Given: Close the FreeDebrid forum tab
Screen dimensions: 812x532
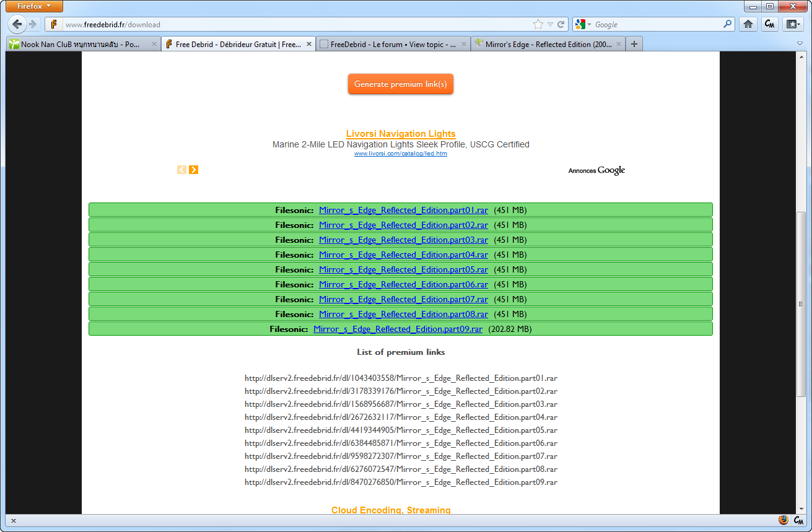Looking at the screenshot, I should [x=465, y=45].
